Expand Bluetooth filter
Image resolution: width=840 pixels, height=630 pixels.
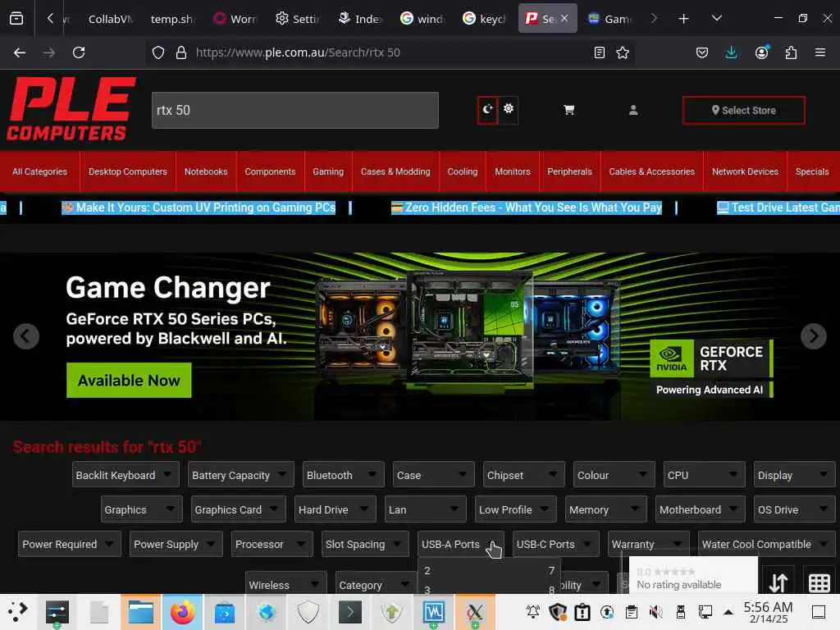coord(343,475)
